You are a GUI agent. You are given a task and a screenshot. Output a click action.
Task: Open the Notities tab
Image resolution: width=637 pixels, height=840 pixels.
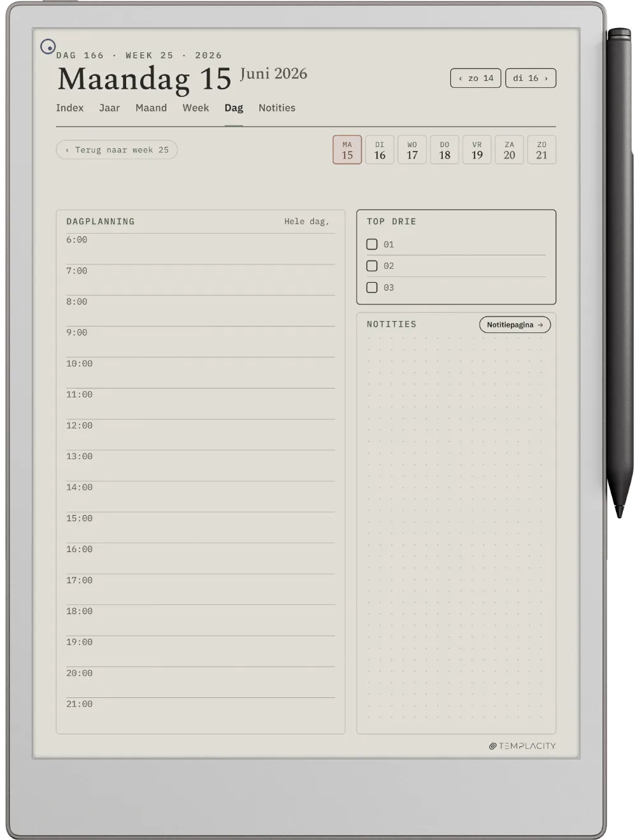(277, 108)
